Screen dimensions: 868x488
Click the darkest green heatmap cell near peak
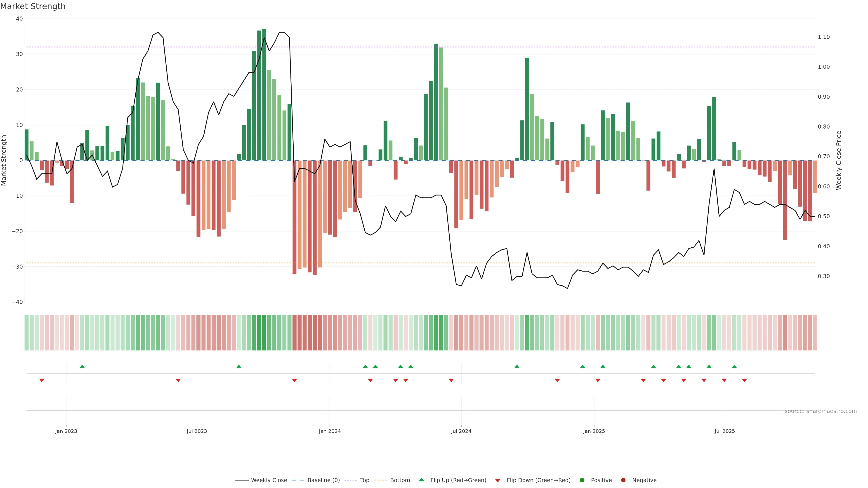click(x=264, y=332)
